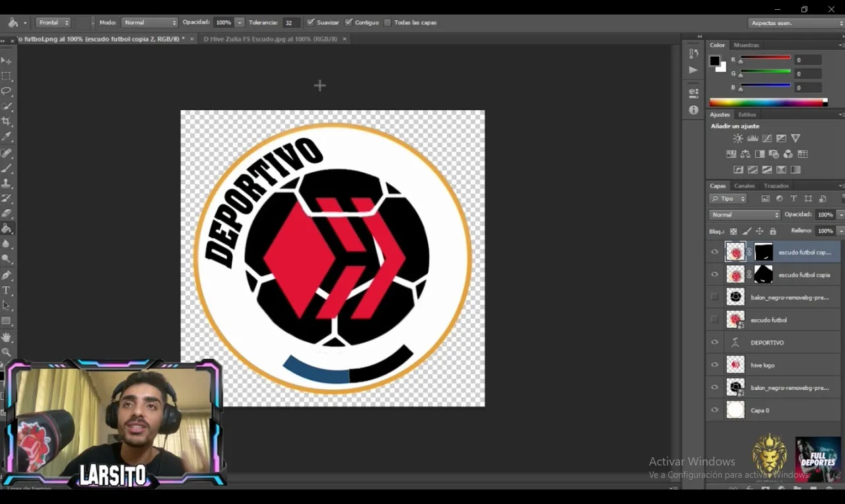845x504 pixels.
Task: Hide the escudo futbol copia 2 layer
Action: [714, 251]
